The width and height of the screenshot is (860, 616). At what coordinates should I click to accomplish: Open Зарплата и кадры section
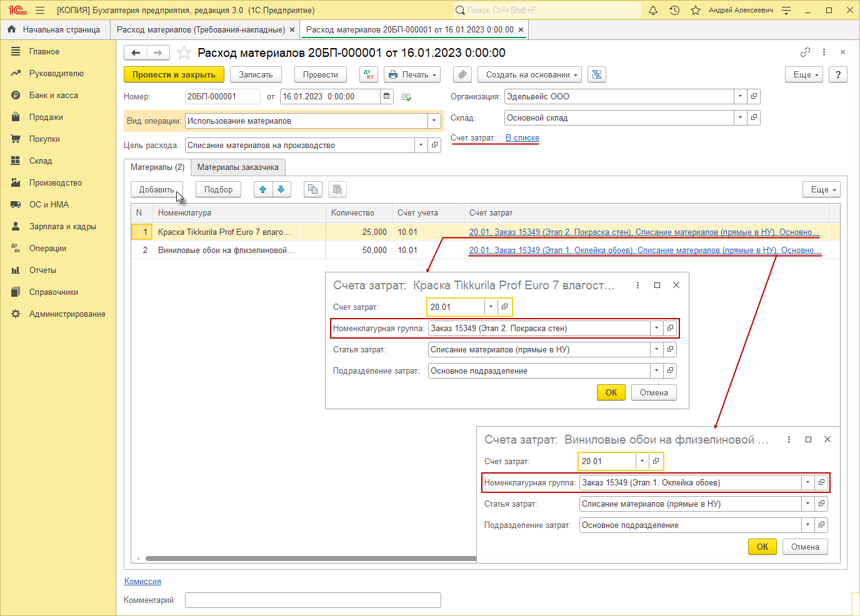click(62, 226)
